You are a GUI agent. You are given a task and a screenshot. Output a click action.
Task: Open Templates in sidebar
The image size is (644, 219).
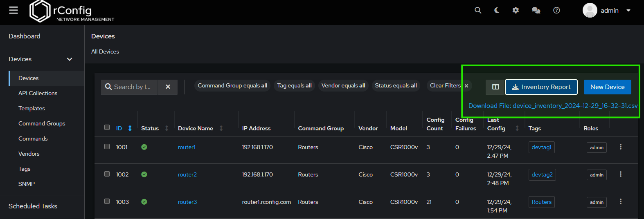(x=32, y=108)
